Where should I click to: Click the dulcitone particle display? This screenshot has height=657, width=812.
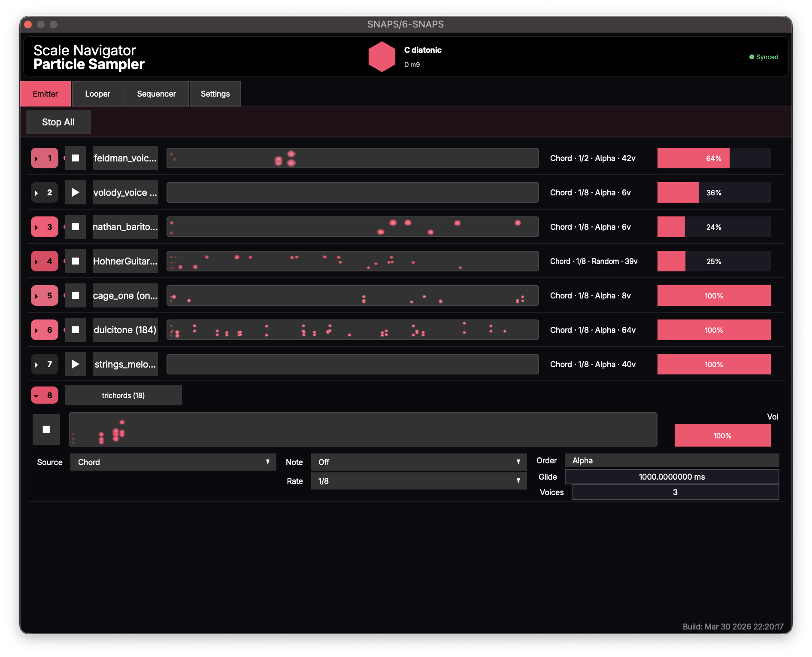tap(353, 330)
